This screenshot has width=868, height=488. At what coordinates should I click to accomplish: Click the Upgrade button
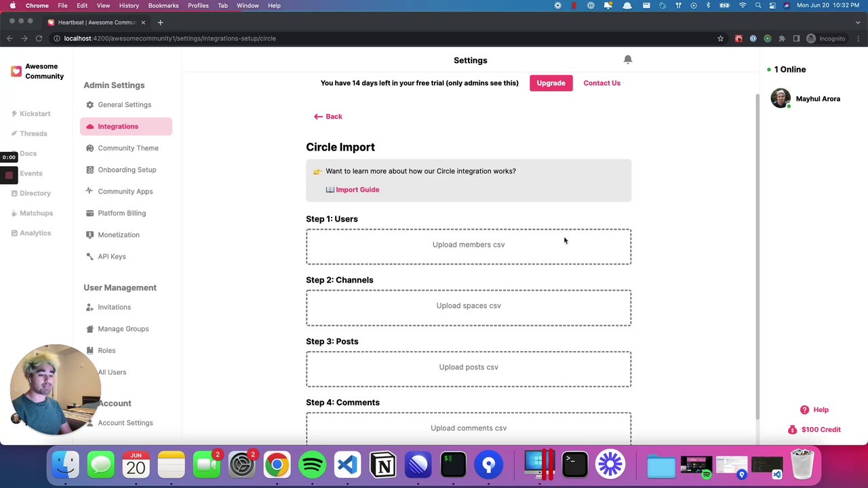tap(551, 83)
